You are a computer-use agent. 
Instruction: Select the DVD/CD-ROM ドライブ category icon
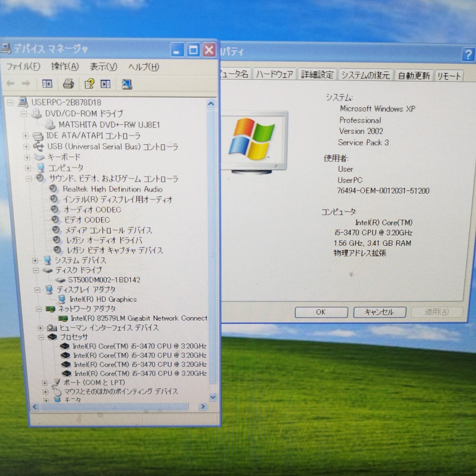(37, 113)
